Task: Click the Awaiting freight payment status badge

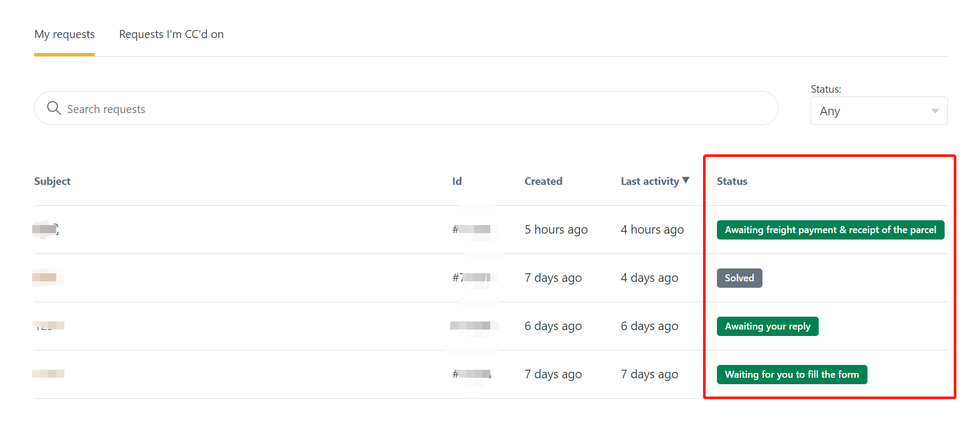Action: click(831, 230)
